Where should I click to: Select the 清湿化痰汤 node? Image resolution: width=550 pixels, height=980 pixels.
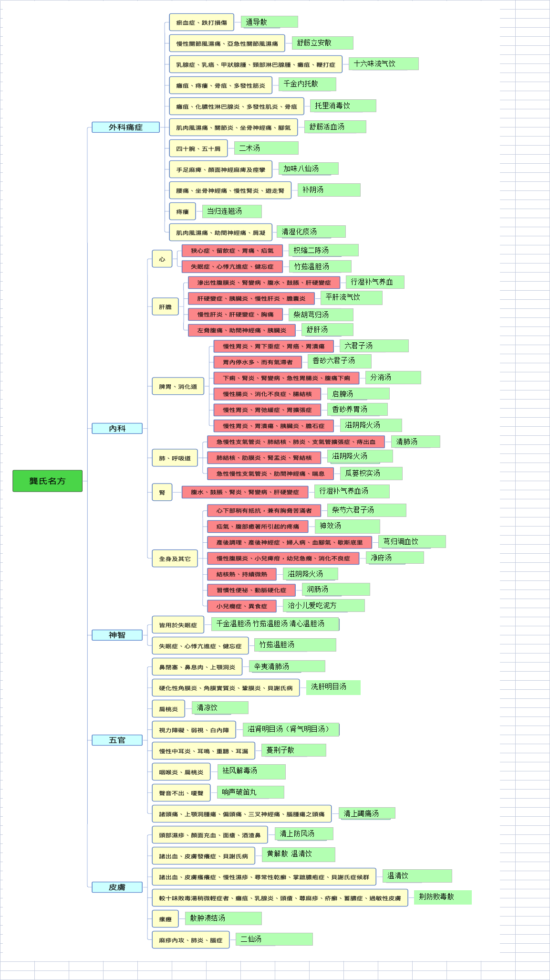tap(311, 232)
